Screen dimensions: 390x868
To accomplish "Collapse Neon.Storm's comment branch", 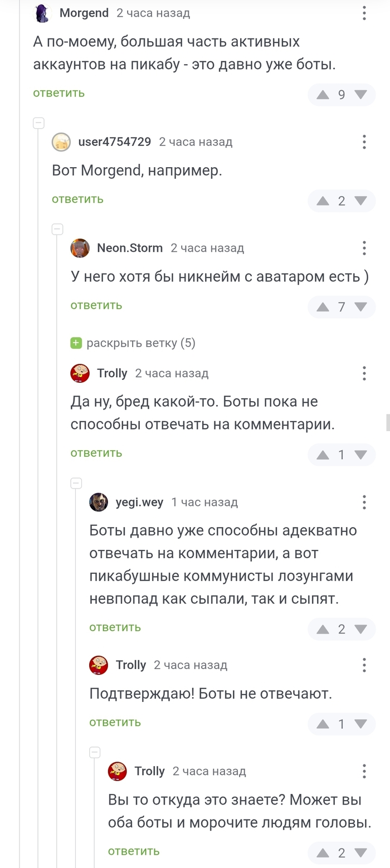I will click(x=57, y=229).
